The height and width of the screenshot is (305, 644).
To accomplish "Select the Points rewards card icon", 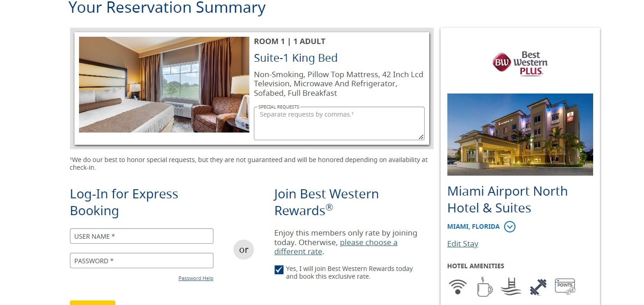I will point(565,286).
